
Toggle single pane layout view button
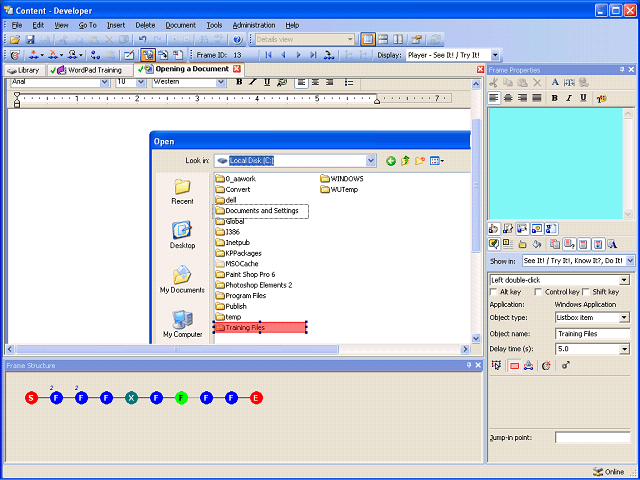pyautogui.click(x=368, y=40)
